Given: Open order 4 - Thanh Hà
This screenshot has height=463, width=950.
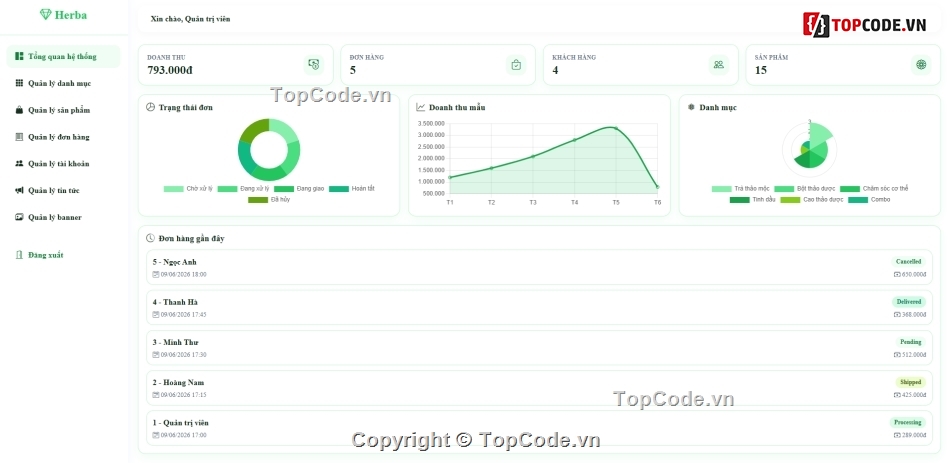Looking at the screenshot, I should pos(539,307).
